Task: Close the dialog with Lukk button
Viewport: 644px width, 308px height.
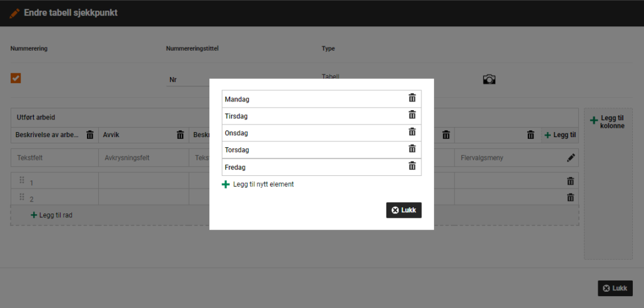Action: tap(403, 210)
